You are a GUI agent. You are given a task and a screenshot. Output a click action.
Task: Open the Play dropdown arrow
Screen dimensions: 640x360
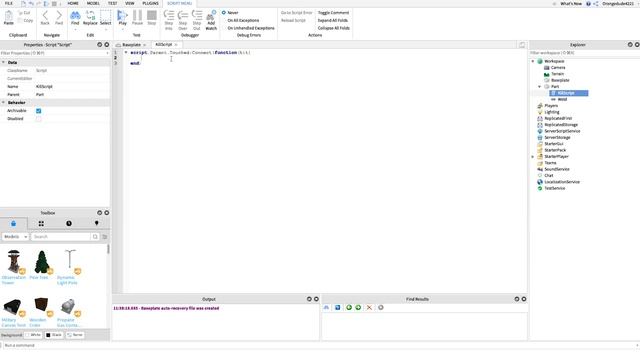coord(122,30)
